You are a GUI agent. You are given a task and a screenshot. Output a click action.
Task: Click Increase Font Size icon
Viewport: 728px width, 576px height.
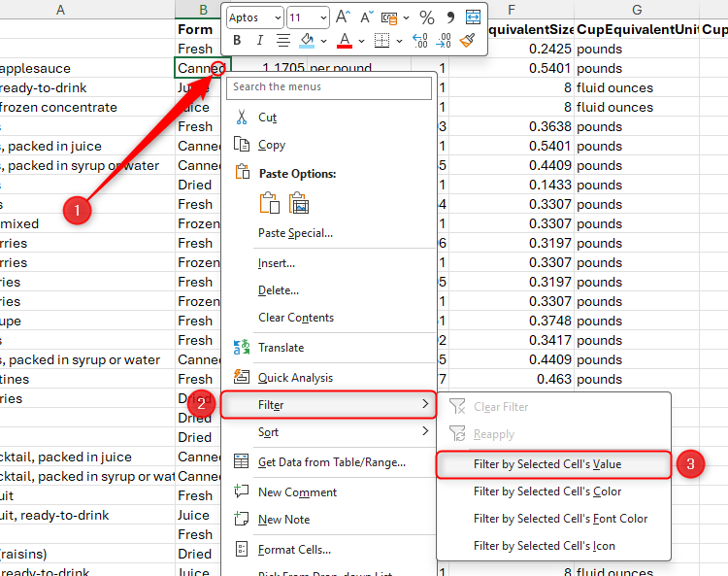(x=343, y=17)
